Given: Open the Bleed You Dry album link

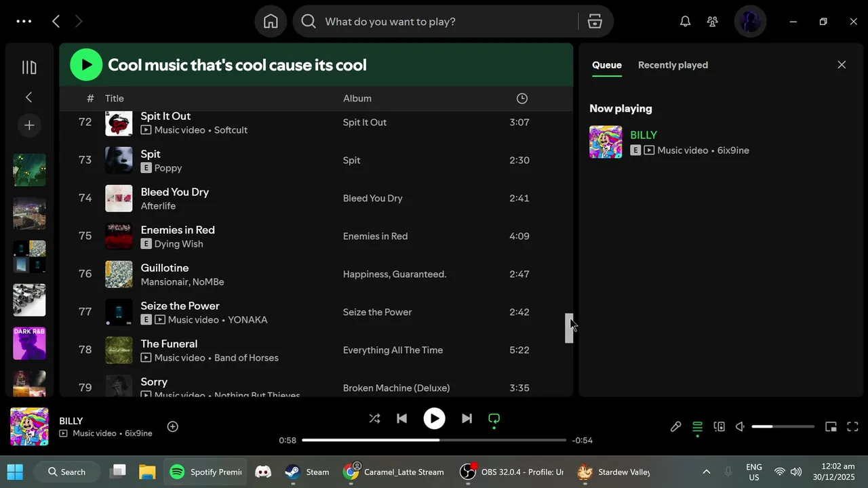Looking at the screenshot, I should (372, 199).
